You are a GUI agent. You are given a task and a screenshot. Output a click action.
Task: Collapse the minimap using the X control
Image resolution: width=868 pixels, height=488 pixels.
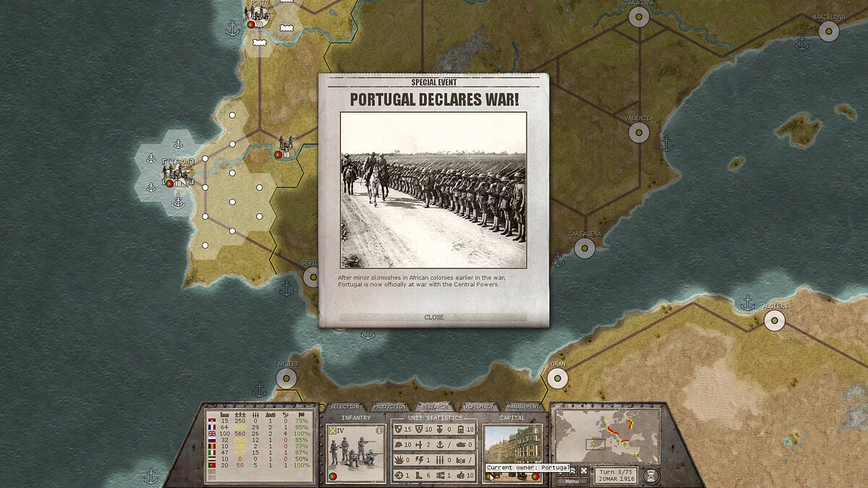(584, 471)
